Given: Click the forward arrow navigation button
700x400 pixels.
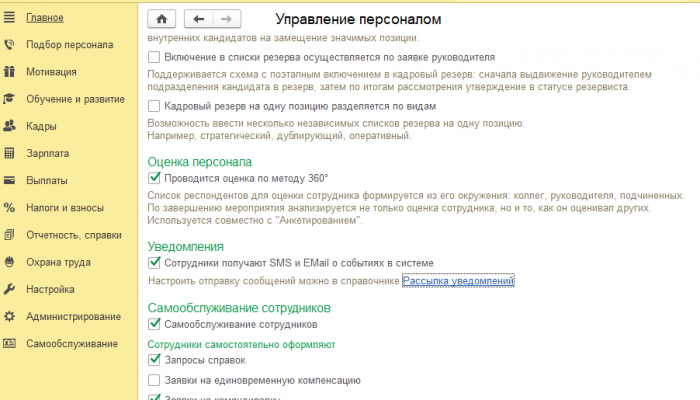Looking at the screenshot, I should tap(226, 19).
